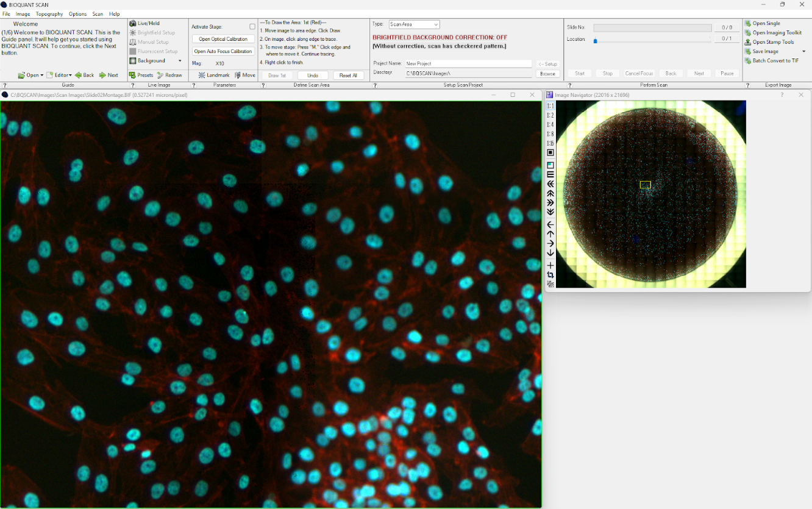Click the yellow view rectangle in Navigator

click(x=646, y=185)
